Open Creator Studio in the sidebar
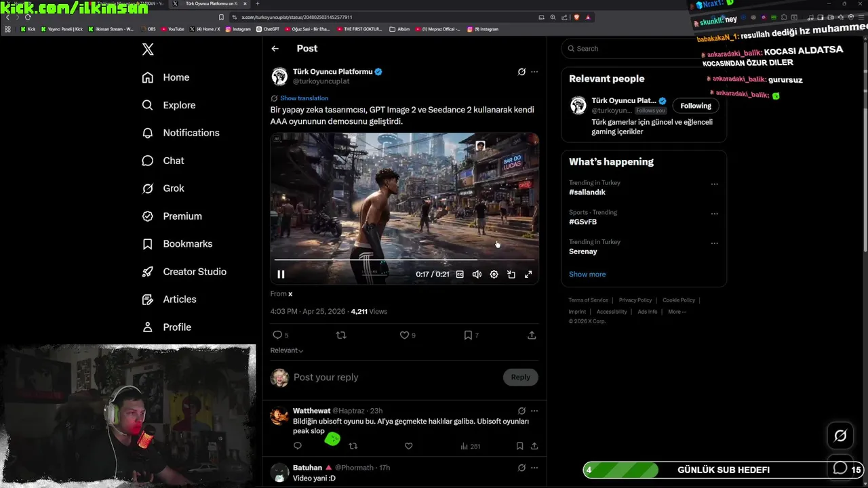Image resolution: width=868 pixels, height=488 pixels. (x=184, y=272)
